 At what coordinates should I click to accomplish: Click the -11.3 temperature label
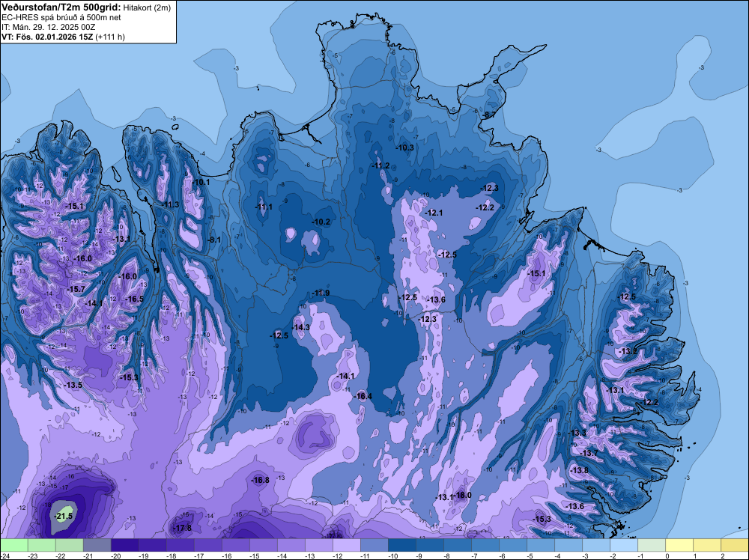tap(170, 205)
